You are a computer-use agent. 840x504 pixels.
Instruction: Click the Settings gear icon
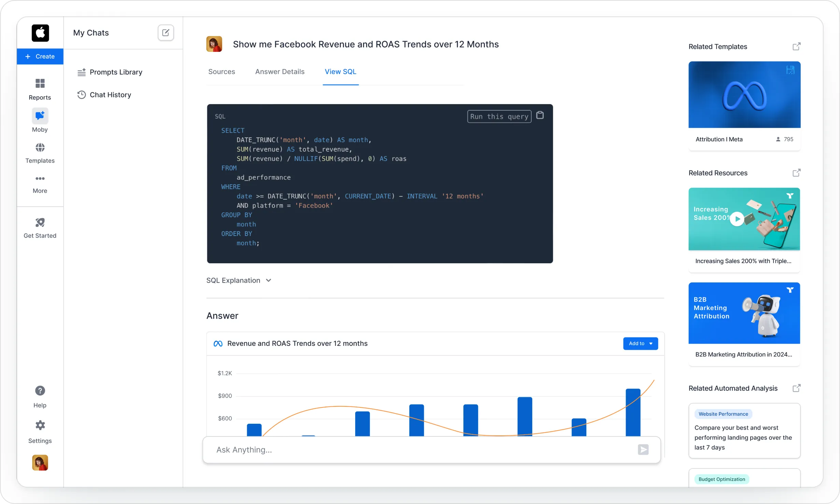click(x=40, y=425)
